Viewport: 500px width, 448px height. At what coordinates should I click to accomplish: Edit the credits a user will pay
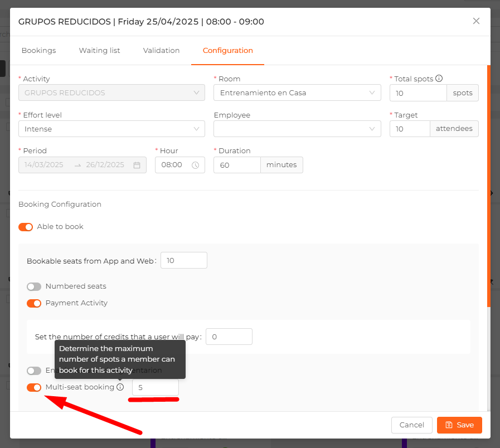pos(229,337)
